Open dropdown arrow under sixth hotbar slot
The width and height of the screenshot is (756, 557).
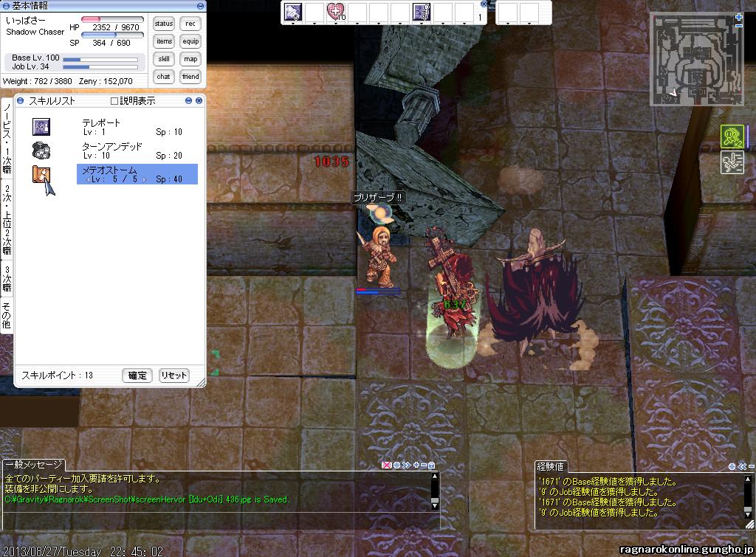tap(400, 23)
